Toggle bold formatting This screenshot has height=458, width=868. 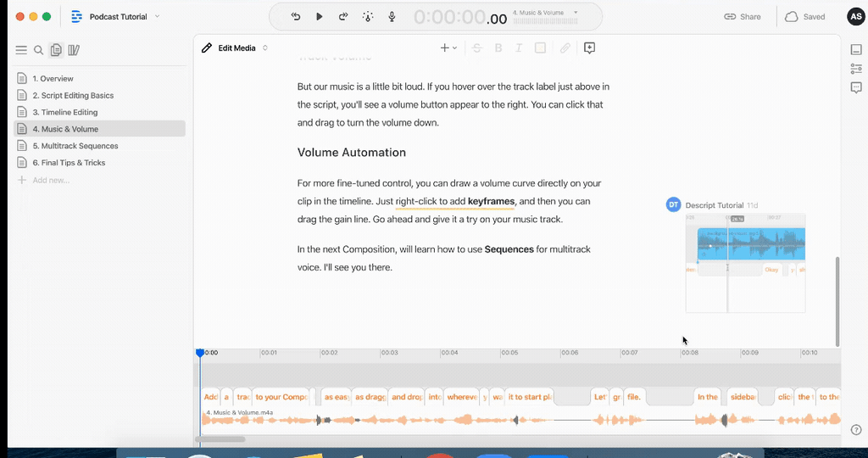pyautogui.click(x=498, y=48)
